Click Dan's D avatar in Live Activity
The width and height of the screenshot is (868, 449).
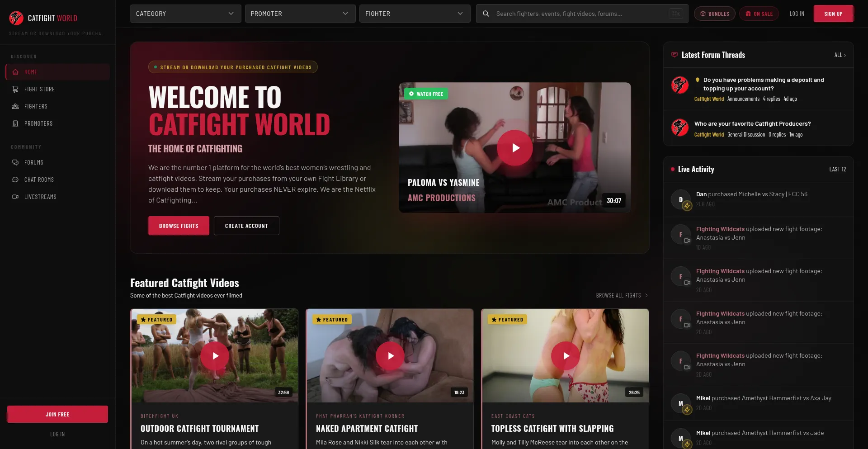click(680, 199)
